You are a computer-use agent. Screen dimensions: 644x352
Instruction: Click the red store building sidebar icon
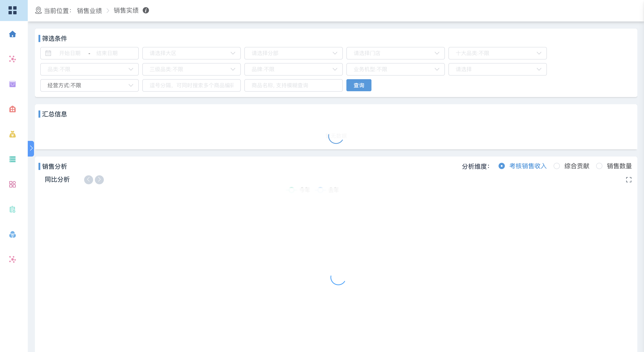click(x=13, y=109)
